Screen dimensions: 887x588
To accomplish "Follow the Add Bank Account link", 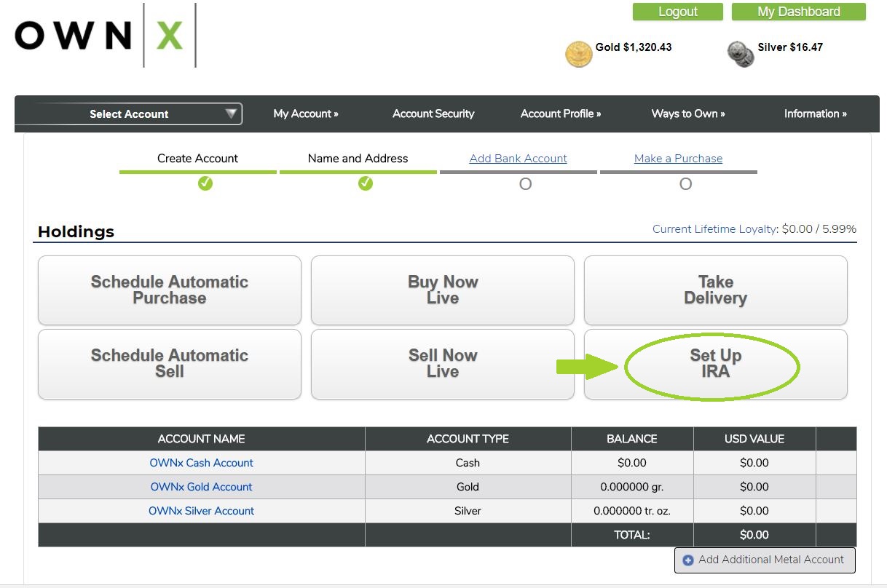I will pos(519,159).
